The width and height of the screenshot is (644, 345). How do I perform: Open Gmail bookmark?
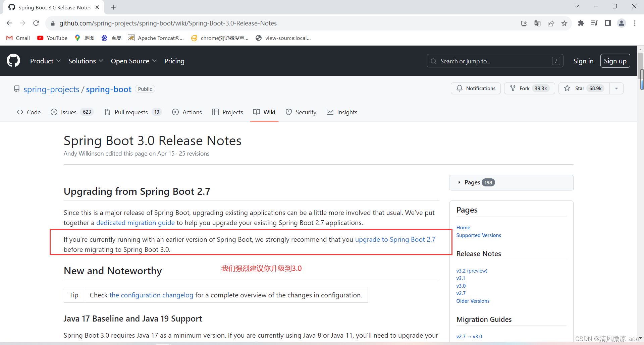tap(18, 38)
